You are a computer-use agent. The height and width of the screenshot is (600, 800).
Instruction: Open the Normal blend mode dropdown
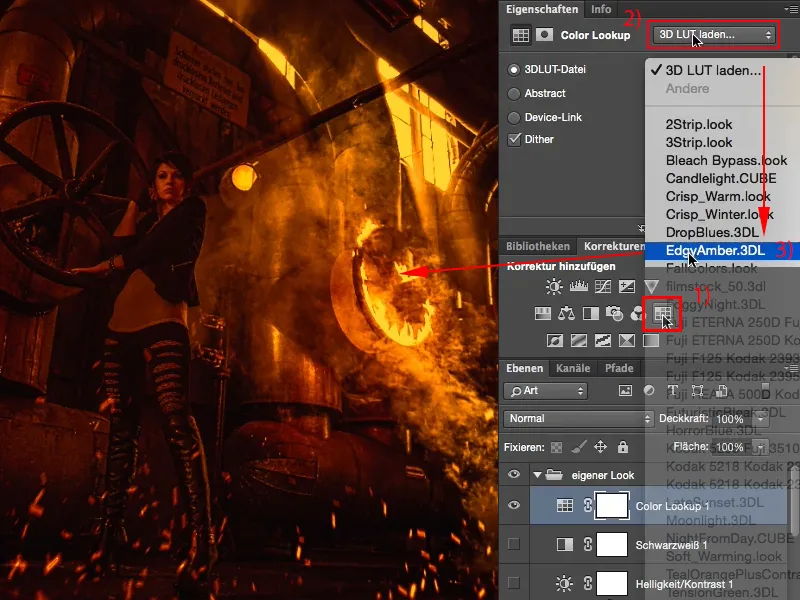[x=575, y=418]
